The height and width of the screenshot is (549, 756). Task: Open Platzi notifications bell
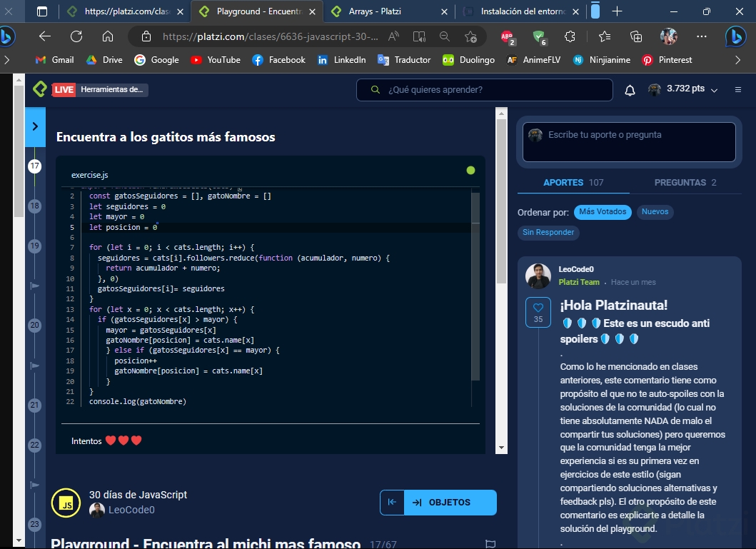tap(630, 90)
